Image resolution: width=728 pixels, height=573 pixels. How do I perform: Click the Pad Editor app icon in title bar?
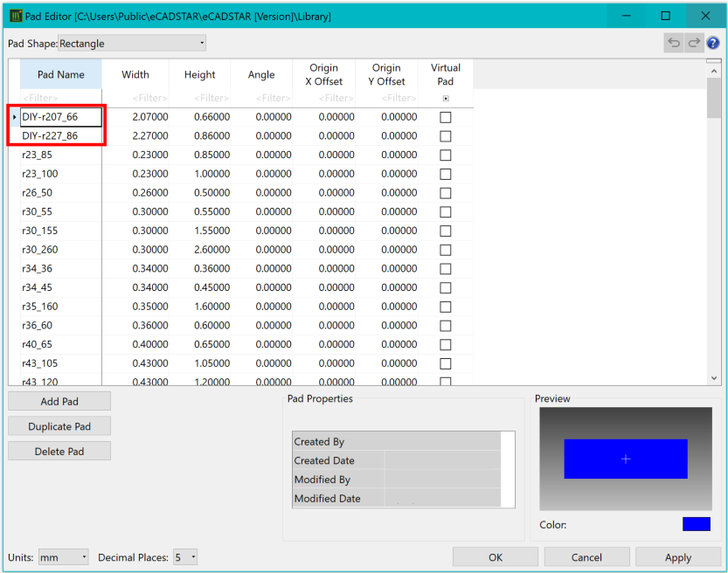16,17
